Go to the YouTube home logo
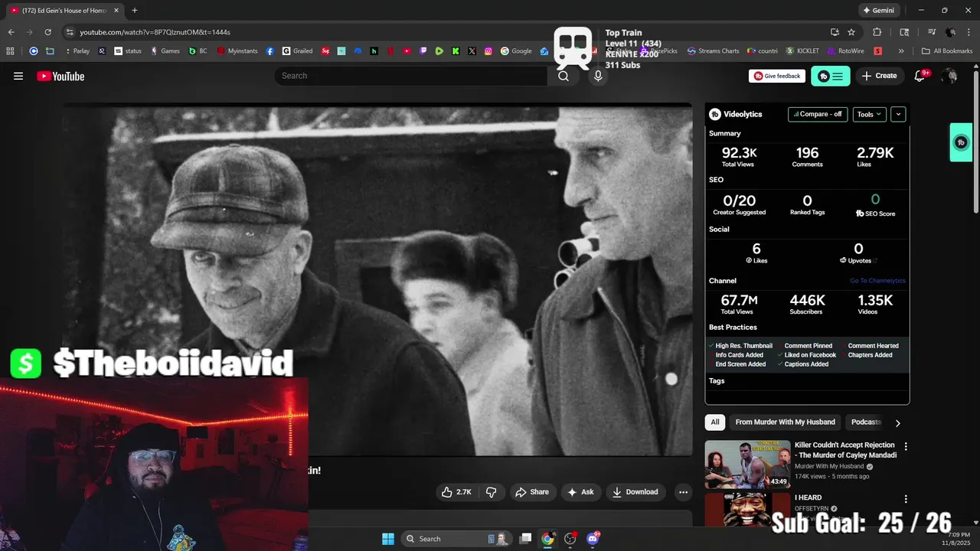 (60, 76)
